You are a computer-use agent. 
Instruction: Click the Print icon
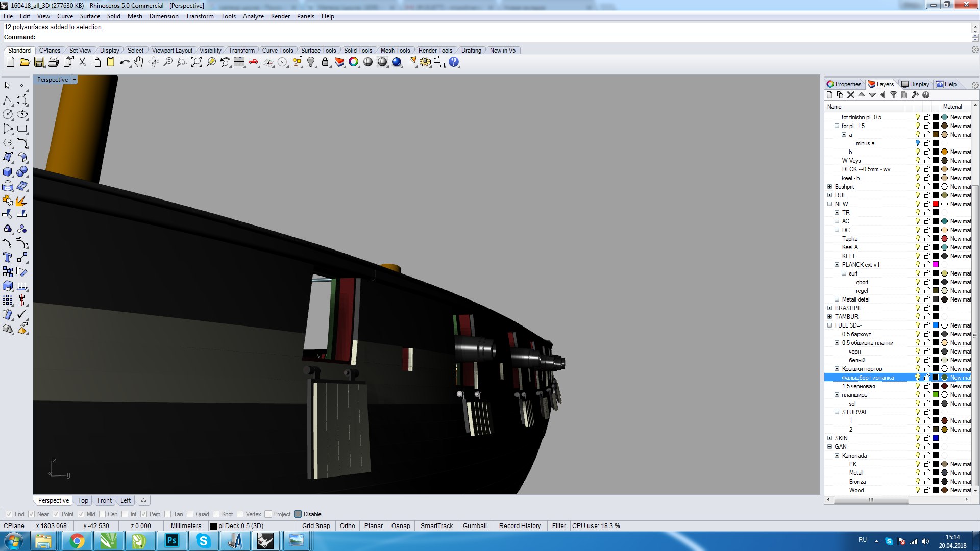tap(53, 62)
